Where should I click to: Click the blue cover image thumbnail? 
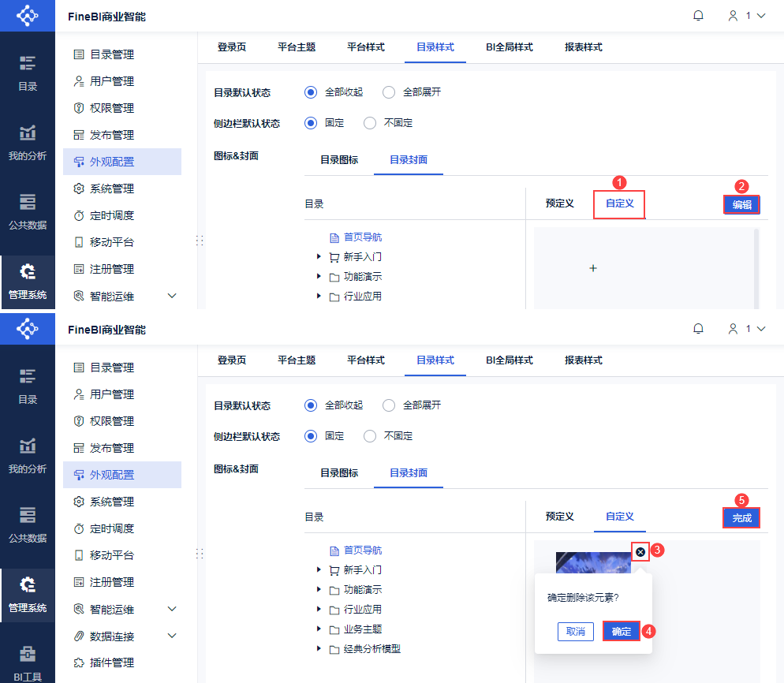593,562
